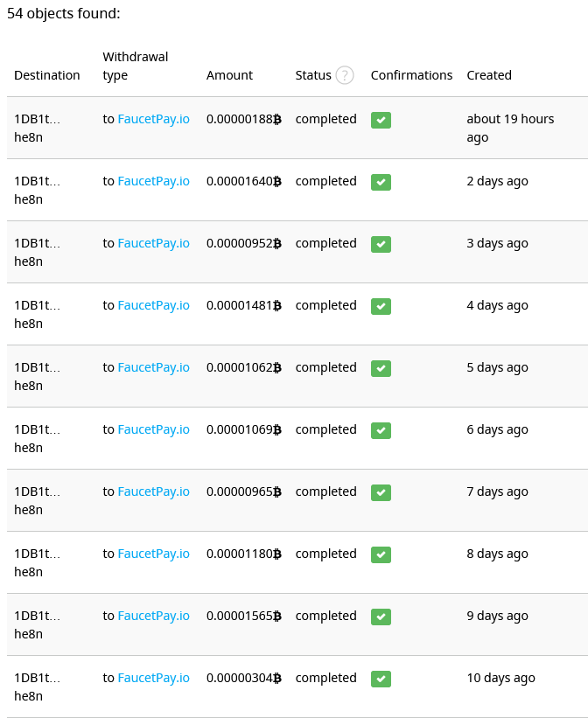Click the Created column header
The height and width of the screenshot is (718, 588).
click(489, 75)
